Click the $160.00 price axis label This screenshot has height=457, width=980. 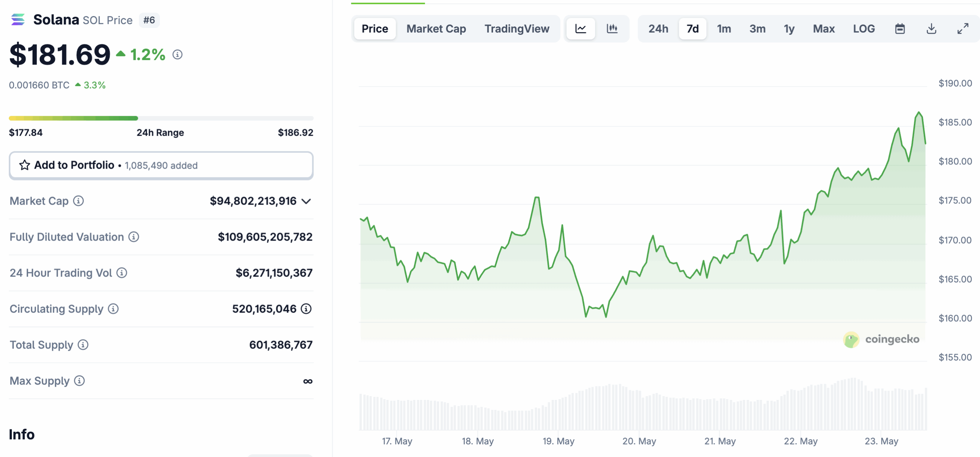pos(955,318)
